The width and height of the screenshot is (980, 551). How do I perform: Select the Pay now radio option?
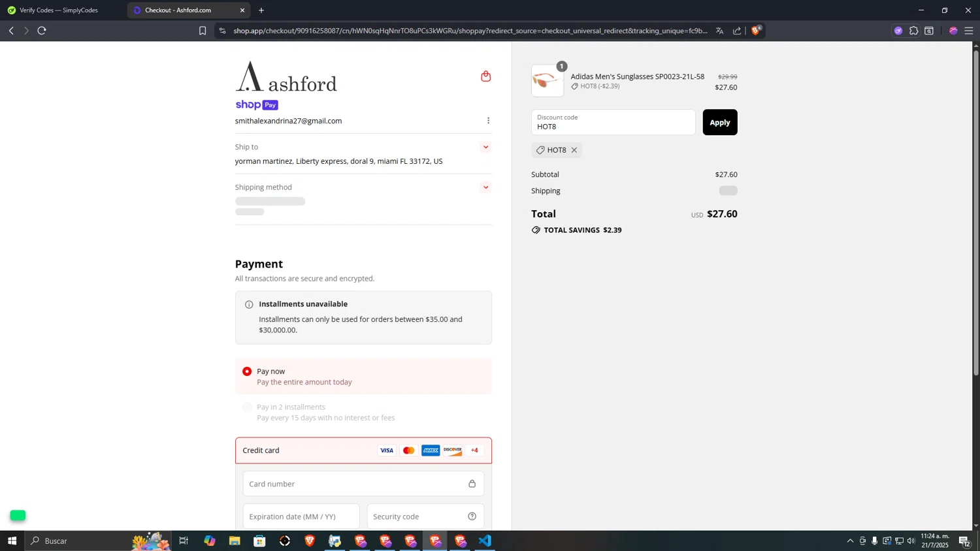point(247,371)
